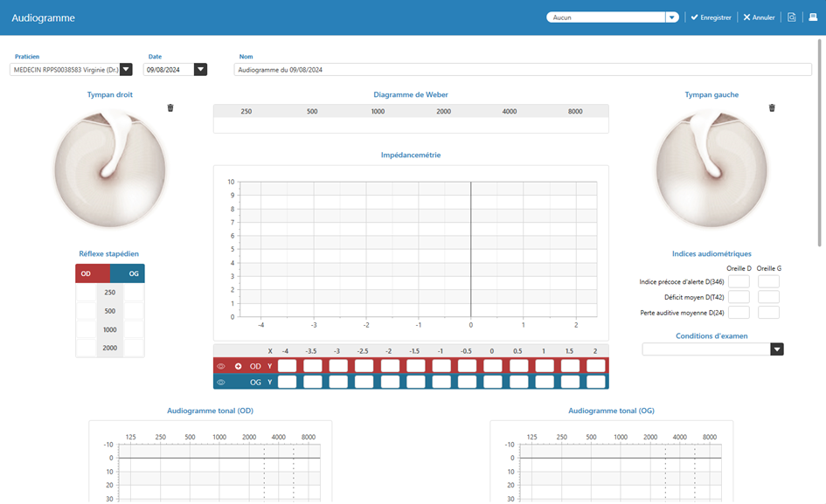826x504 pixels.
Task: Click the Annuler button
Action: point(759,17)
